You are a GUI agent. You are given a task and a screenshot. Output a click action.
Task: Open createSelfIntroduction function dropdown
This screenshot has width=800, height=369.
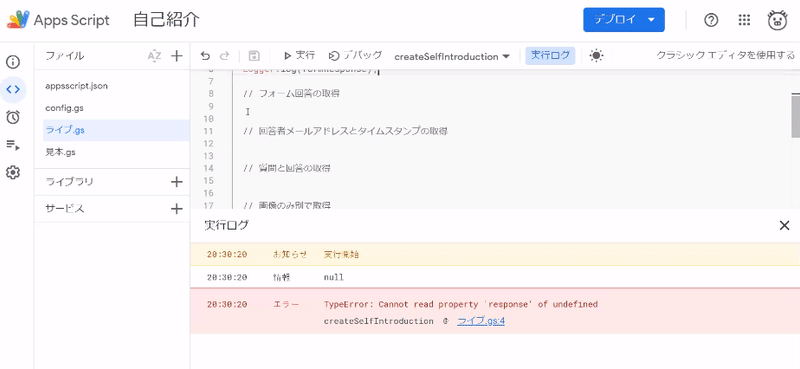pyautogui.click(x=452, y=56)
